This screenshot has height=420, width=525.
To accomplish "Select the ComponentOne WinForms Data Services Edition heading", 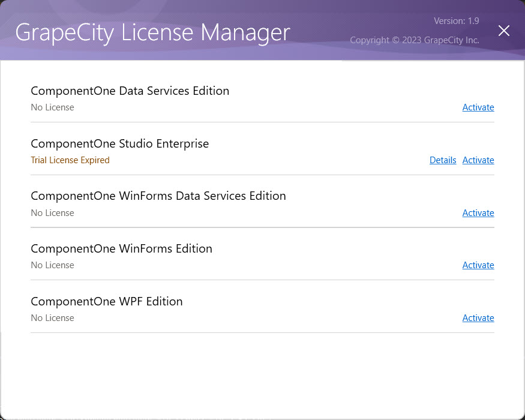I will pyautogui.click(x=158, y=196).
